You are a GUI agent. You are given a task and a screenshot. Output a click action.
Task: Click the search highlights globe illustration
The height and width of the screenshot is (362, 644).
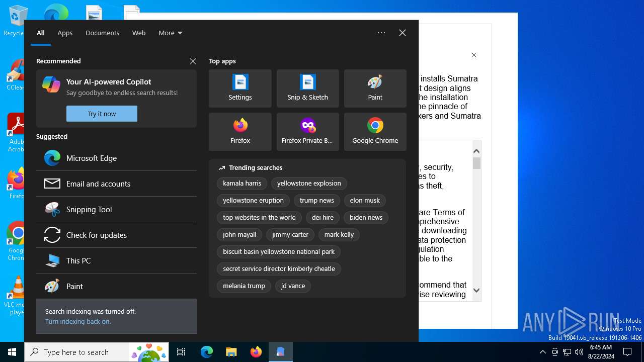tap(148, 352)
